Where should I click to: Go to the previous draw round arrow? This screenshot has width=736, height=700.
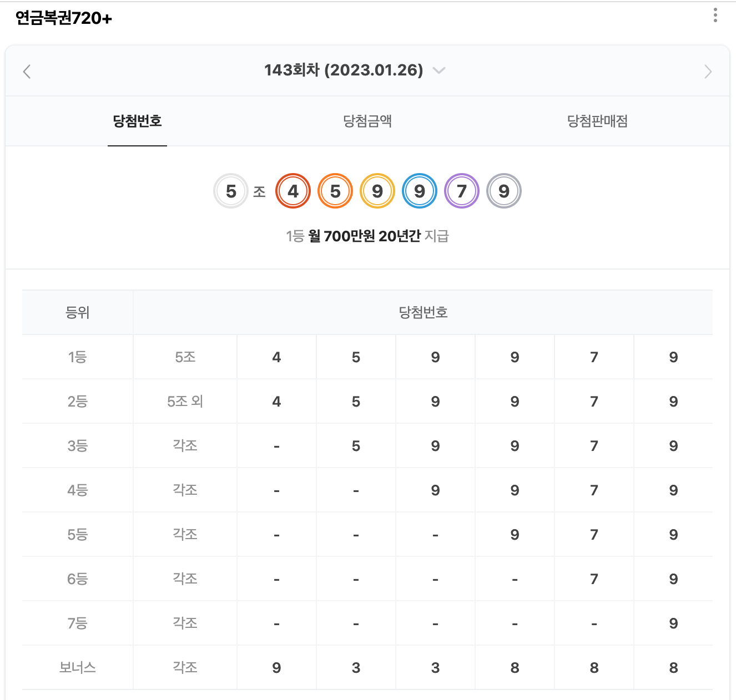pyautogui.click(x=27, y=71)
